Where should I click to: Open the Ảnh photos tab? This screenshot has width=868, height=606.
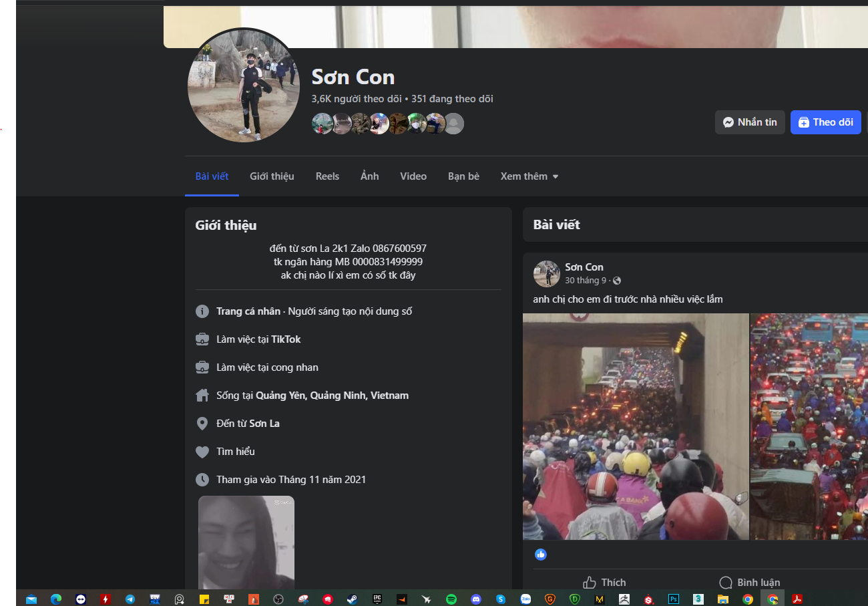click(369, 176)
